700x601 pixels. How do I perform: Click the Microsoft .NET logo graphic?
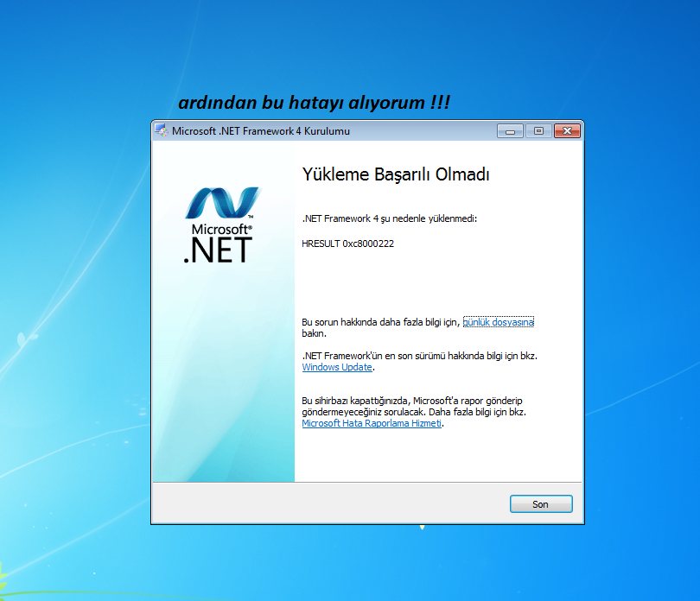coord(221,225)
